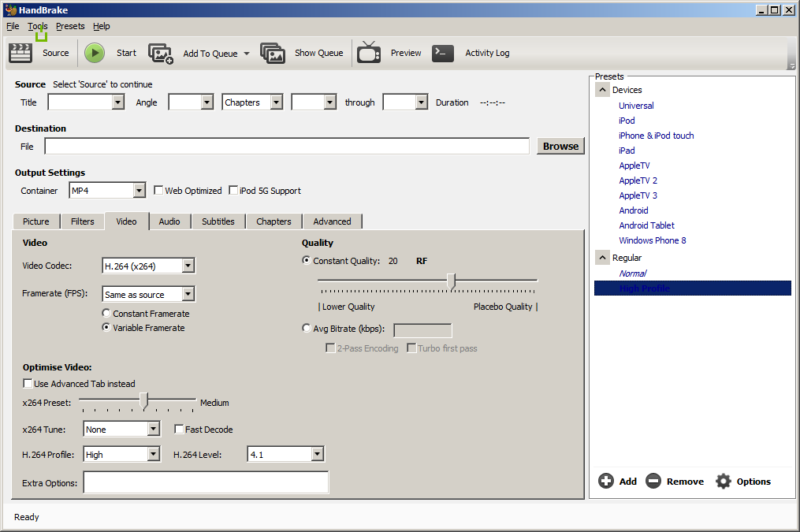Viewport: 800px width, 532px height.
Task: Enable the Fast Decode checkbox
Action: (x=179, y=430)
